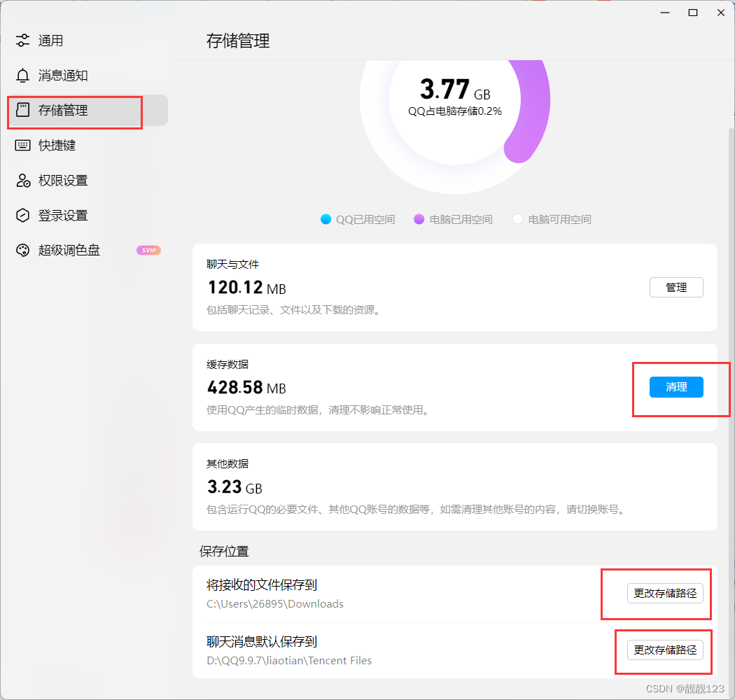Click the 聊天与文件 card heading
The height and width of the screenshot is (700, 735).
click(x=232, y=265)
